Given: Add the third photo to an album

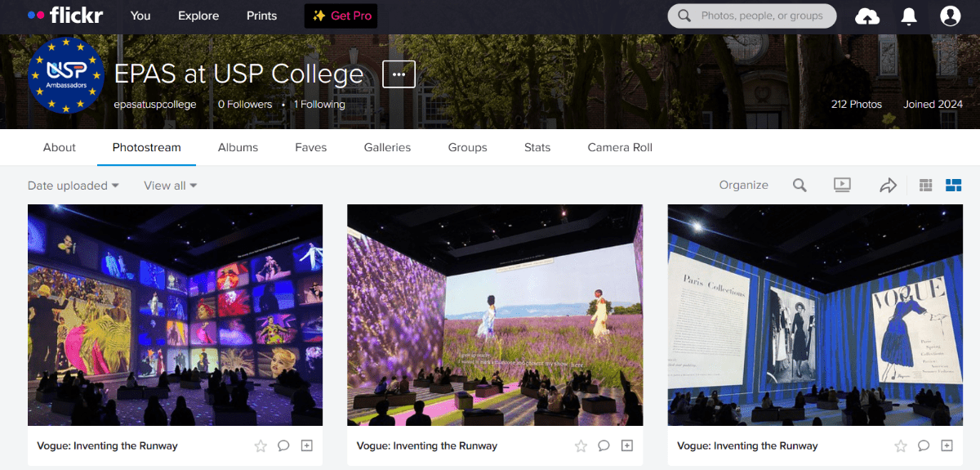Looking at the screenshot, I should tap(947, 445).
